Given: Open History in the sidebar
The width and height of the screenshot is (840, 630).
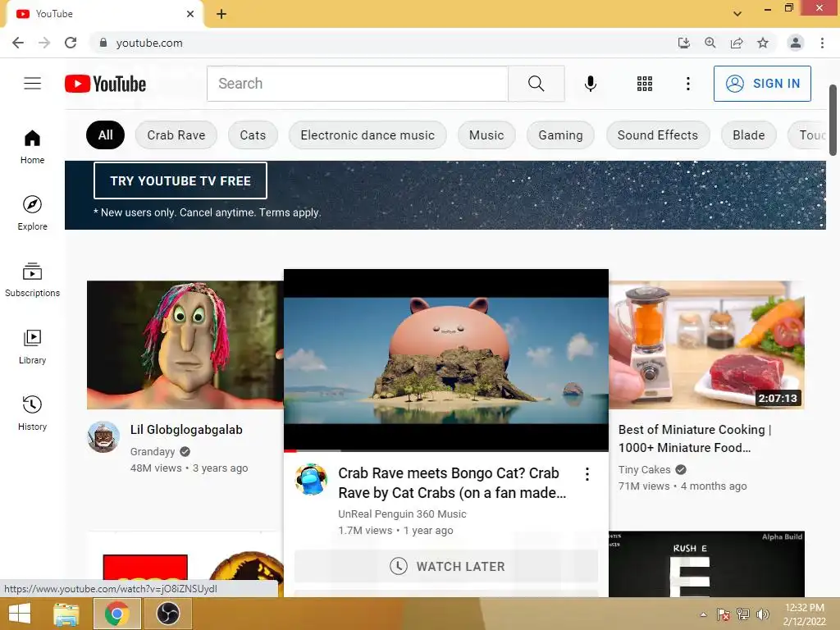Looking at the screenshot, I should point(32,413).
